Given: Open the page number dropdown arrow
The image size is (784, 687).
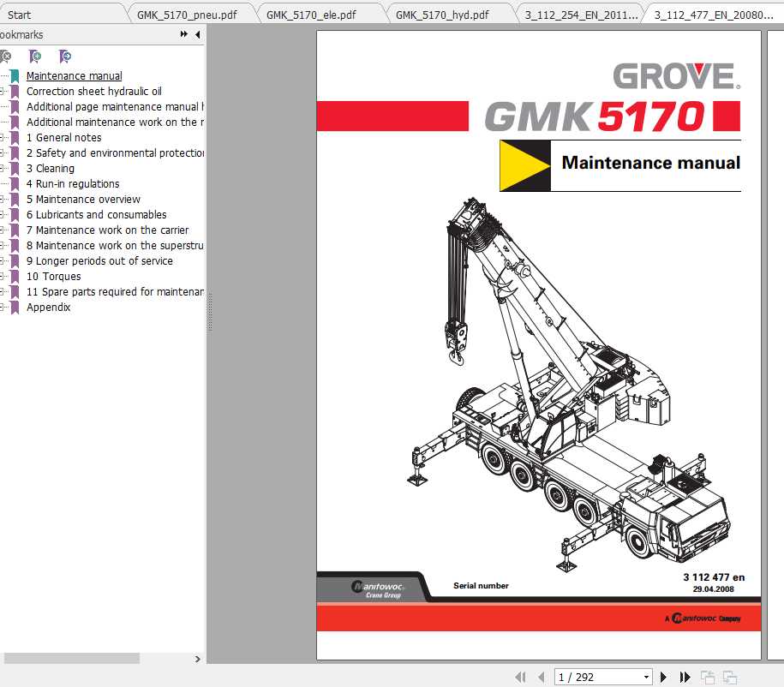Looking at the screenshot, I should point(645,677).
